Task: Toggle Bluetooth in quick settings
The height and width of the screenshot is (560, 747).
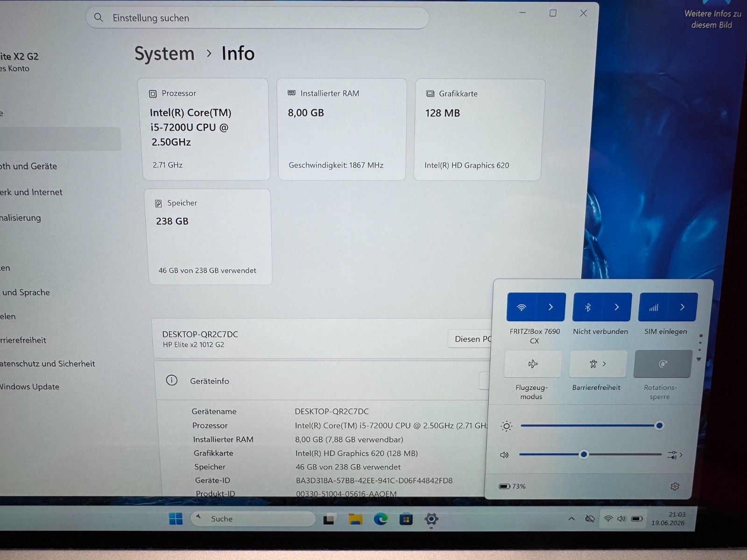Action: pyautogui.click(x=587, y=307)
